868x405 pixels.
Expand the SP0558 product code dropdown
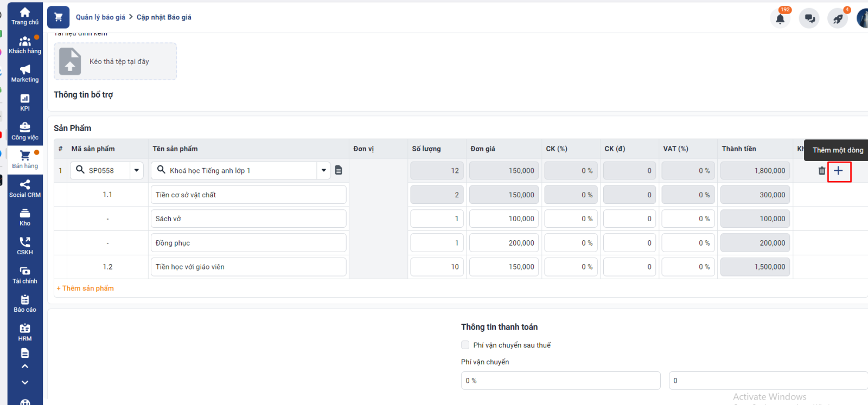[x=137, y=170]
